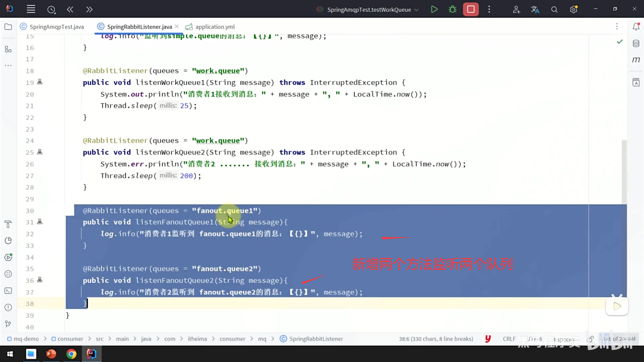Open the Notifications bell panel
The image size is (644, 362).
636,26
